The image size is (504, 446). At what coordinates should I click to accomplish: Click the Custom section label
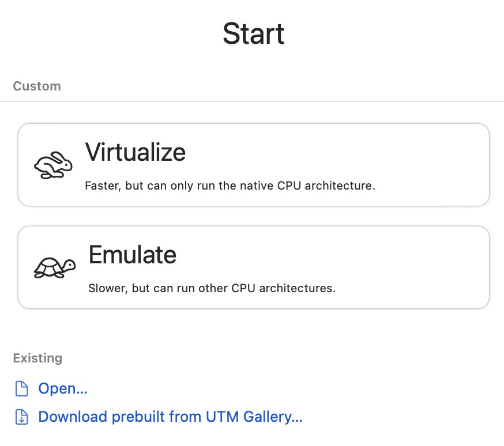pos(37,86)
